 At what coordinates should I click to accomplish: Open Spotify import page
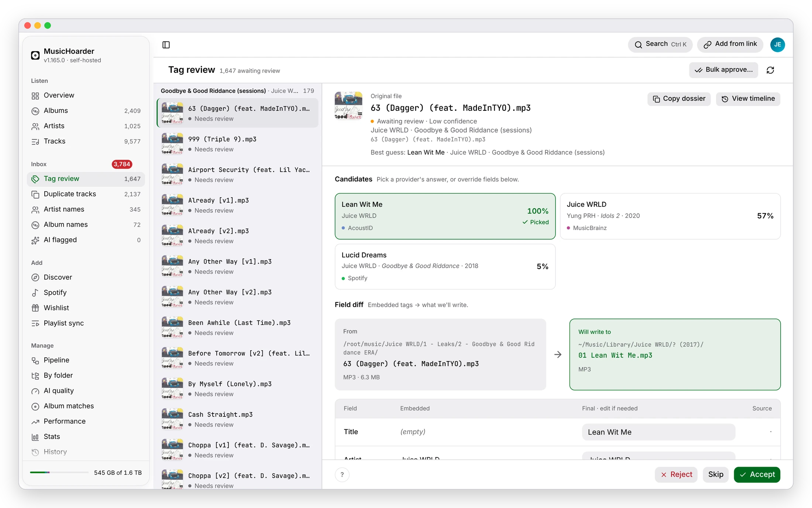coord(86,292)
